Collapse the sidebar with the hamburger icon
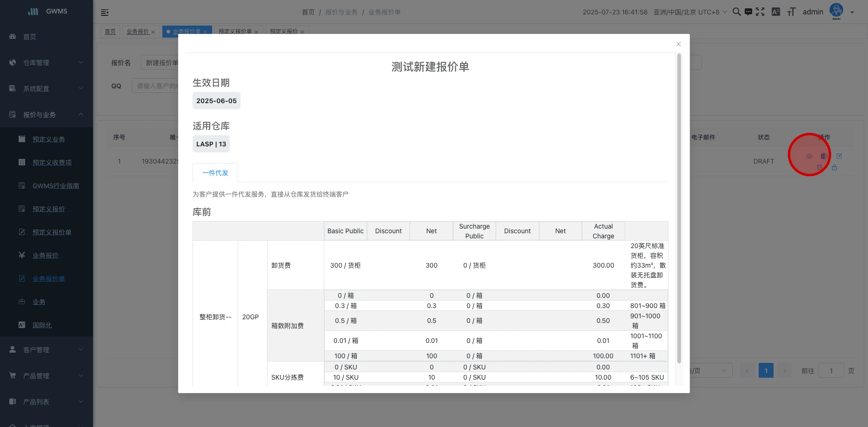The height and width of the screenshot is (427, 868). coord(105,13)
